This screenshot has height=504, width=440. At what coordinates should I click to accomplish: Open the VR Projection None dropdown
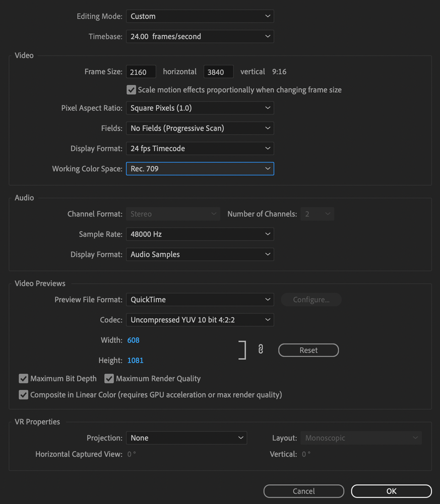click(x=186, y=438)
